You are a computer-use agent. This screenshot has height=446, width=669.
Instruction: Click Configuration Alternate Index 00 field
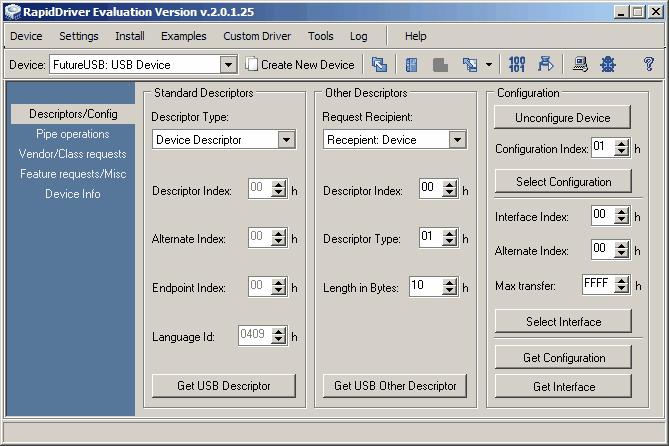coord(603,250)
